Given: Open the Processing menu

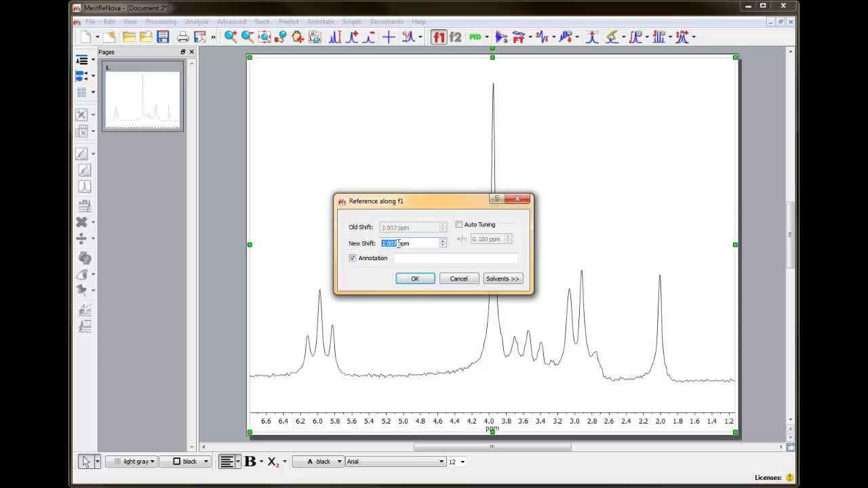Looking at the screenshot, I should click(161, 22).
